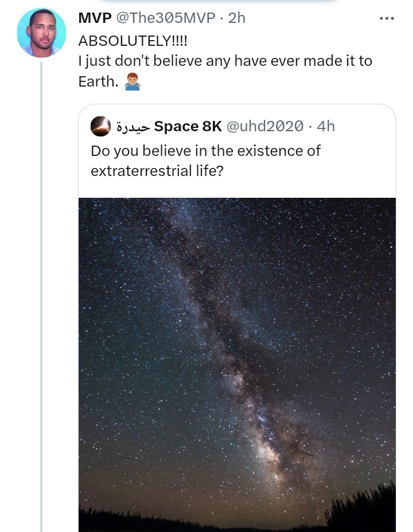The width and height of the screenshot is (413, 532).
Task: Click the 2h timestamp on MVP's tweet
Action: click(x=237, y=18)
